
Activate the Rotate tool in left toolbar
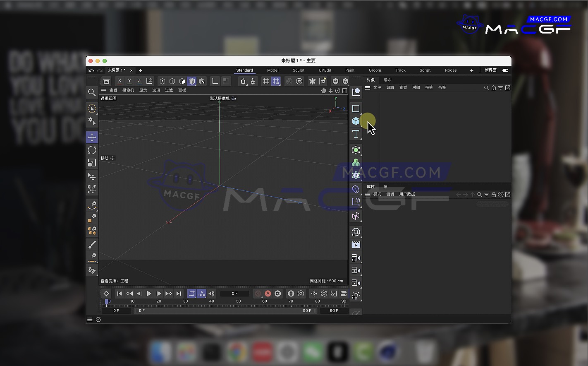92,150
